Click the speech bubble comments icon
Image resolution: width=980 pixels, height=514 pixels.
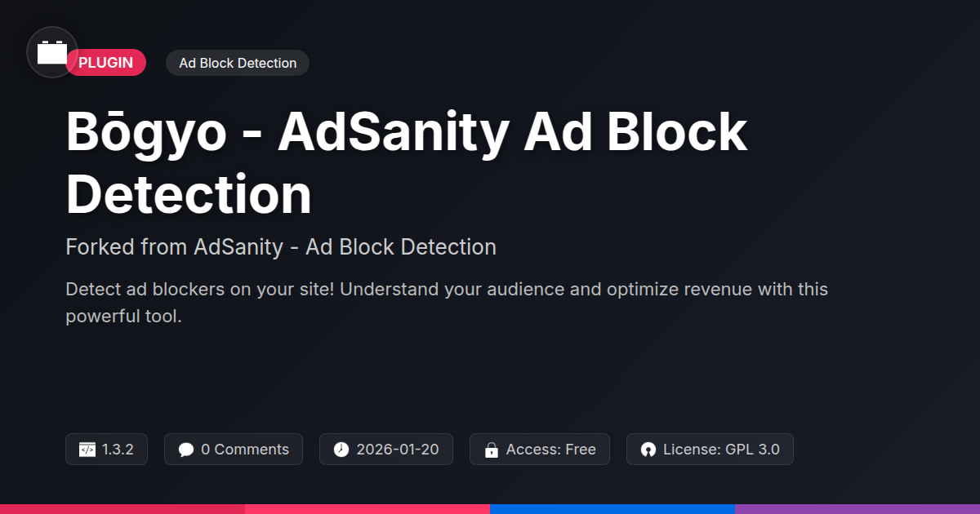click(x=186, y=450)
